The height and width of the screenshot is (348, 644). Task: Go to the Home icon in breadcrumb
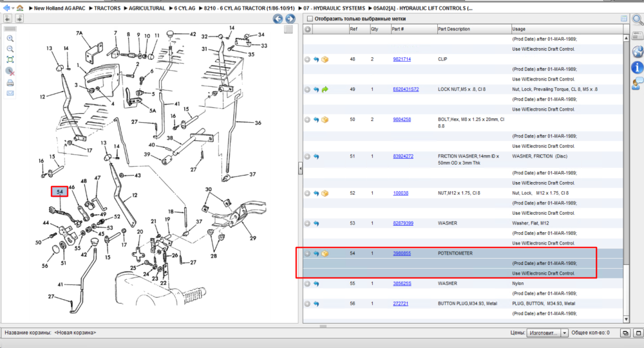(20, 8)
